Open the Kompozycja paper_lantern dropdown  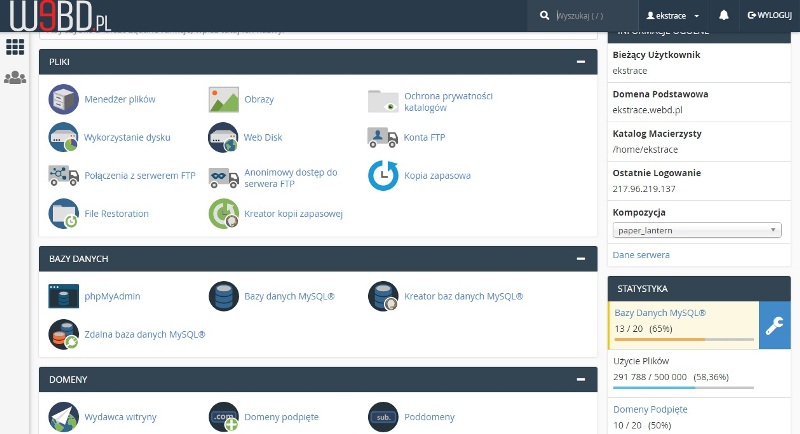click(696, 230)
